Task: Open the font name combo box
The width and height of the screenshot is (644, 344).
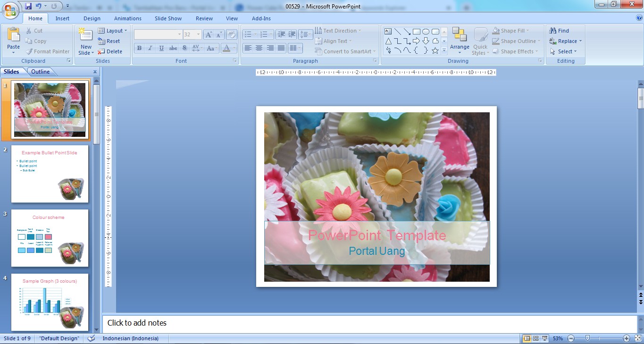Action: point(159,34)
